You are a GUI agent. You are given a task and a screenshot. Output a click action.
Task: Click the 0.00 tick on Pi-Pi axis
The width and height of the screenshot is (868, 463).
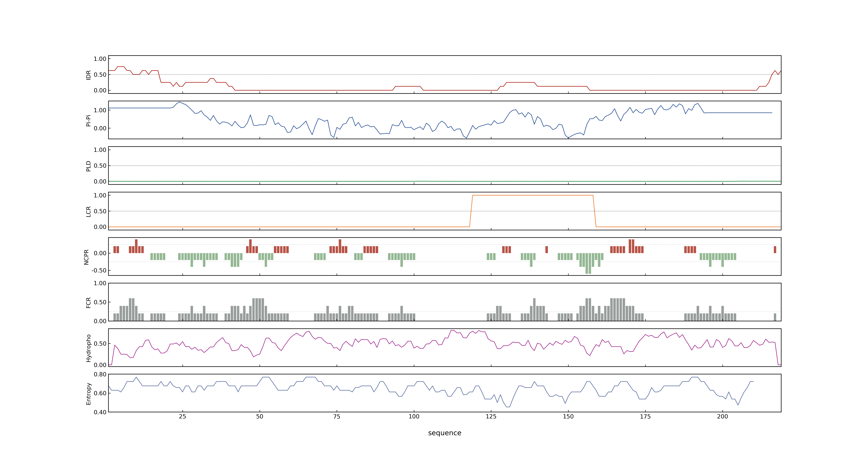(100, 128)
